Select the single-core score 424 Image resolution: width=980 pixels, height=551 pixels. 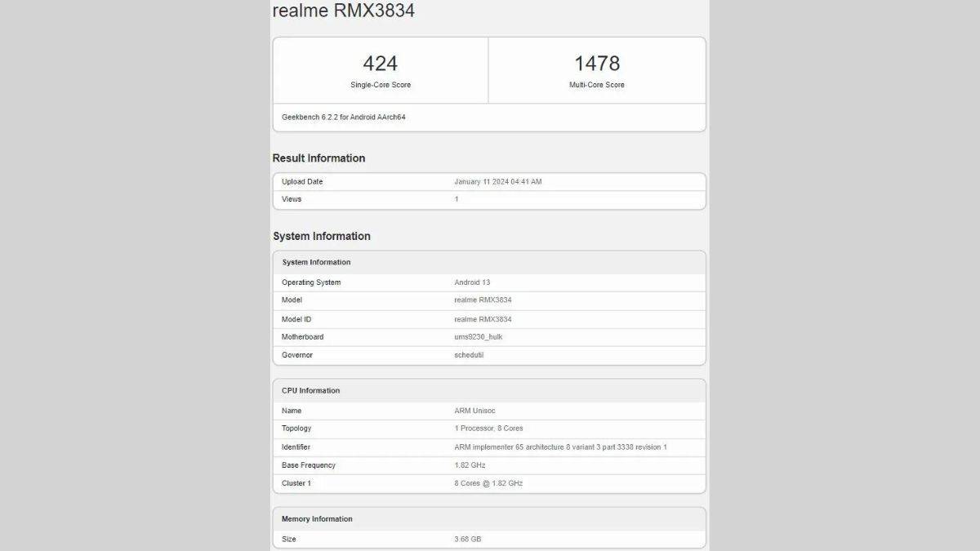pos(381,63)
